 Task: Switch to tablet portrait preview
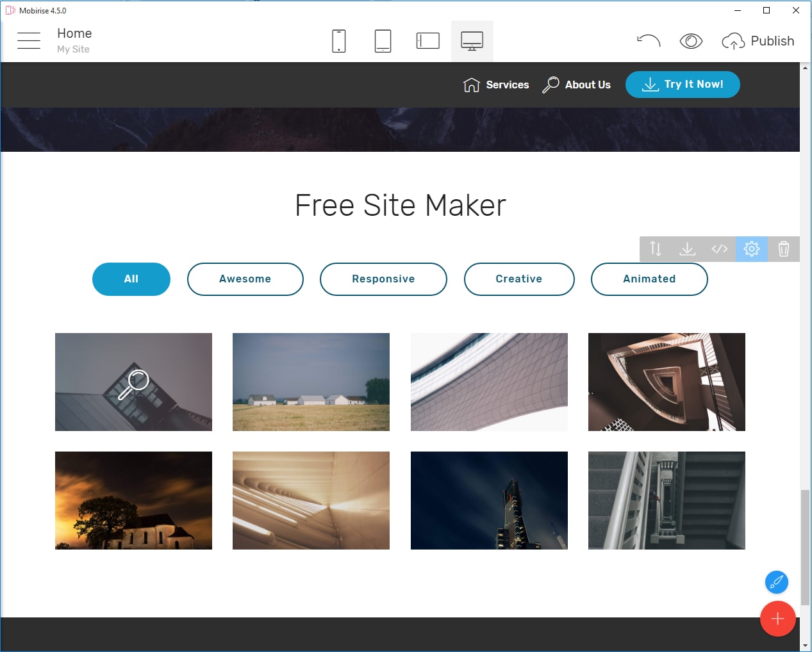tap(383, 41)
